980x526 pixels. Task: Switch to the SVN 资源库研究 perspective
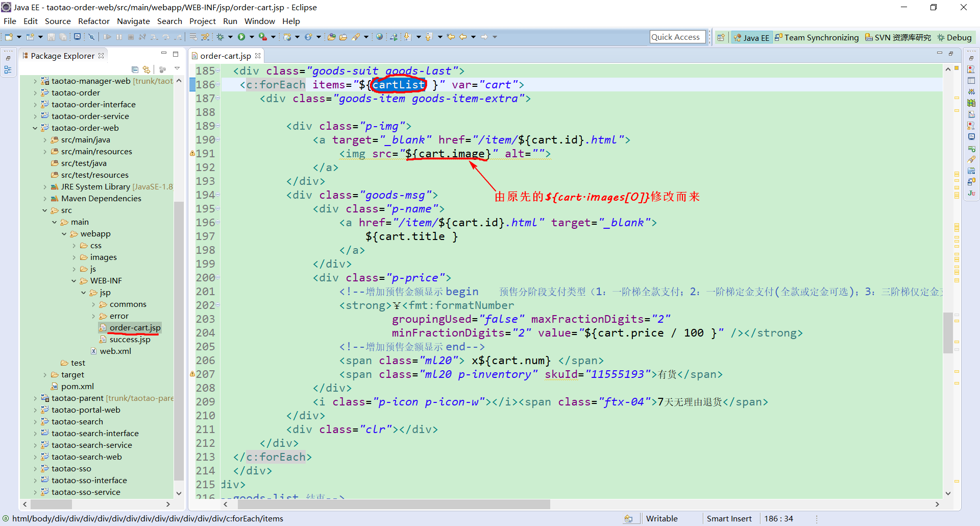[898, 37]
